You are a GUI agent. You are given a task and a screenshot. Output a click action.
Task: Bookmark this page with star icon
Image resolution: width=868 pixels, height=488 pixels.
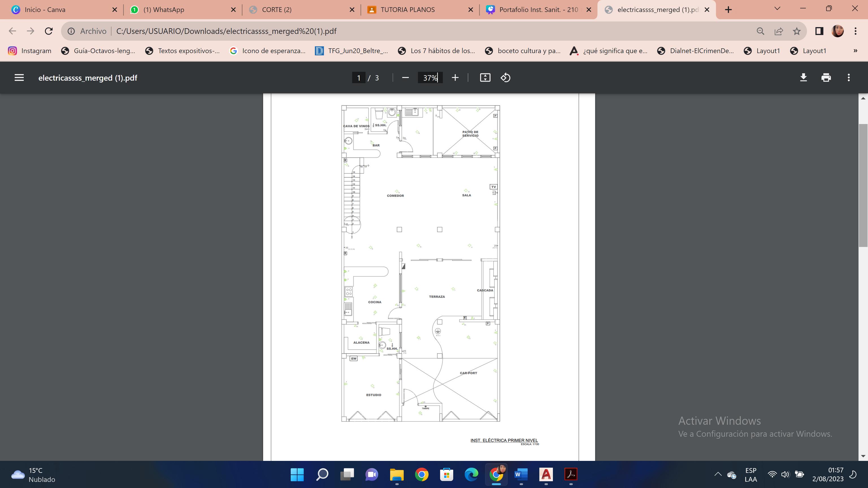pos(797,31)
